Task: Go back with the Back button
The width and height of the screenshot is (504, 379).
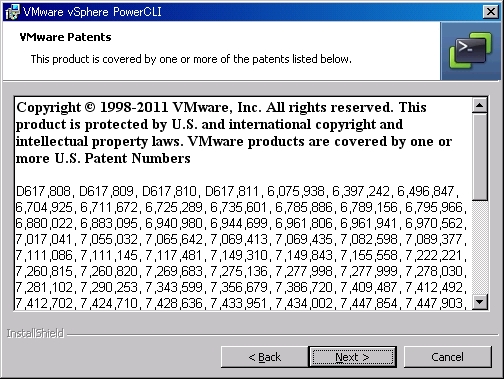Action: pyautogui.click(x=265, y=357)
